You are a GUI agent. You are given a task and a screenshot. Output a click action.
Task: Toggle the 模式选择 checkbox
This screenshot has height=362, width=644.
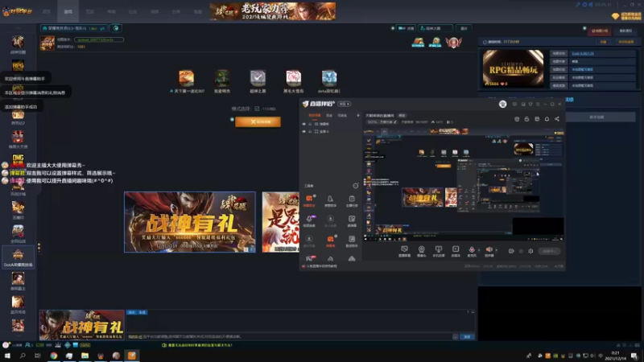pos(257,109)
